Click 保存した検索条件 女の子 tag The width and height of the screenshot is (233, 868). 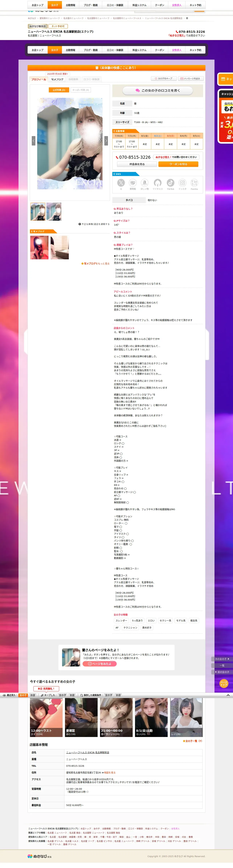[x=109, y=695]
